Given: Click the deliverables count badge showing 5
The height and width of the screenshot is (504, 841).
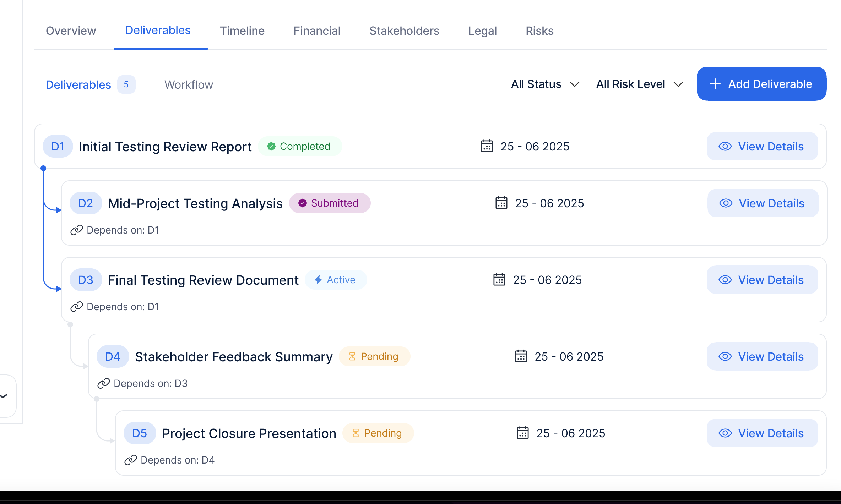Looking at the screenshot, I should click(x=126, y=84).
